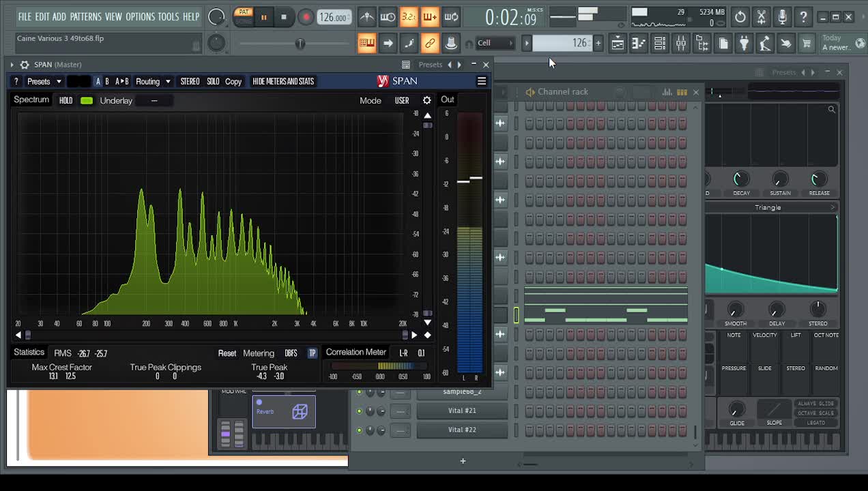Open the project picker pages icon
868x491 pixels.
(x=723, y=44)
